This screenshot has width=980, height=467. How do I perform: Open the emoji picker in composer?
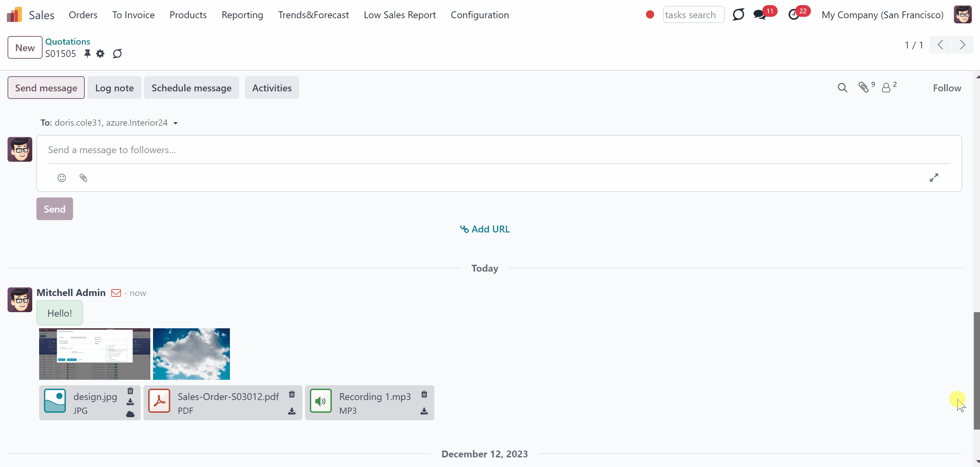pyautogui.click(x=62, y=178)
